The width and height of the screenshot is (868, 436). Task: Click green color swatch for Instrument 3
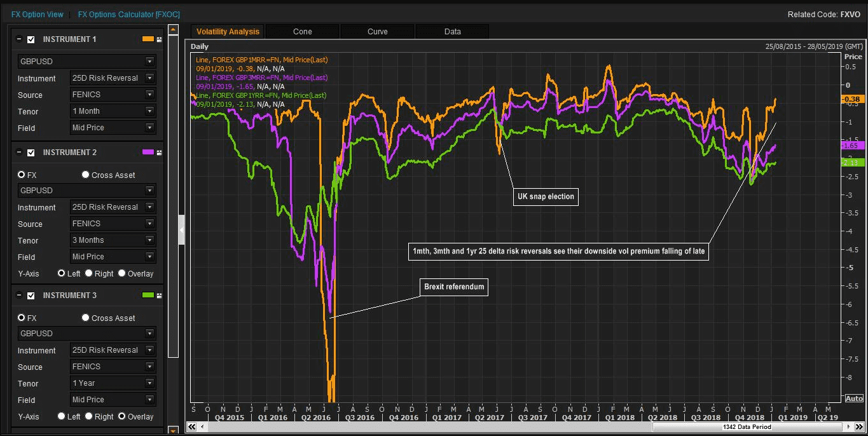coord(148,296)
